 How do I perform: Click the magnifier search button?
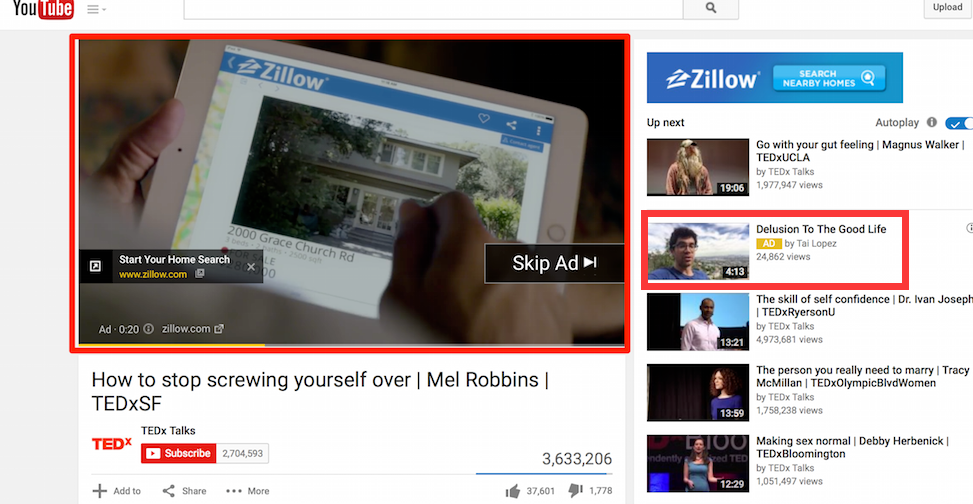tap(711, 9)
